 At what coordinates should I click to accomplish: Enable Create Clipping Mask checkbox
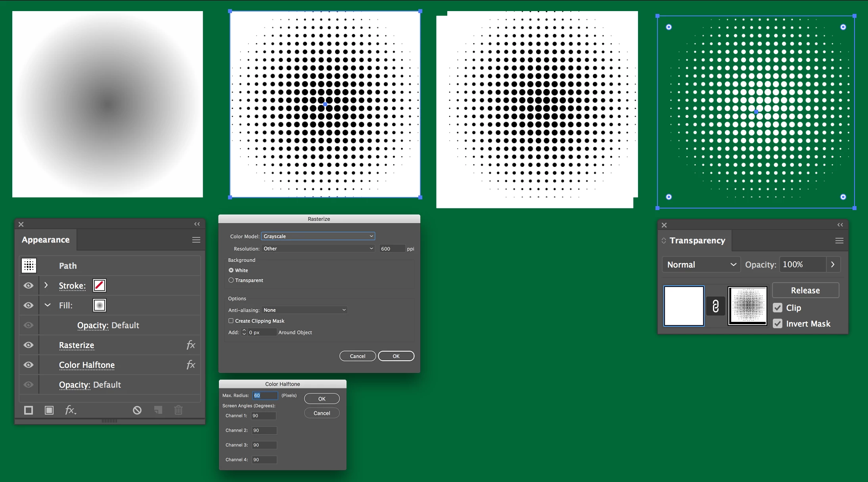tap(231, 321)
